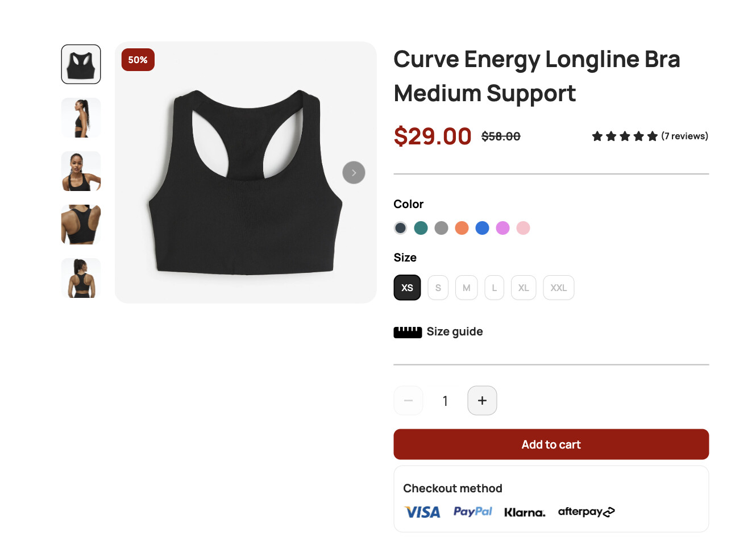Click the next image arrow on product photo

[354, 173]
